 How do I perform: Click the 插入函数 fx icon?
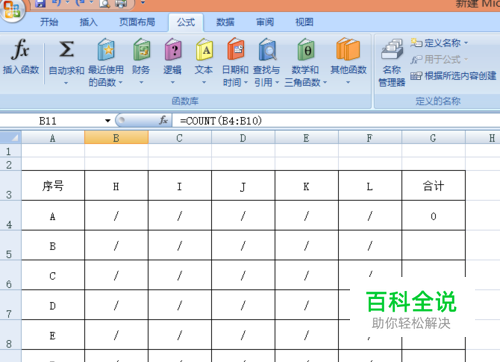coord(21,49)
